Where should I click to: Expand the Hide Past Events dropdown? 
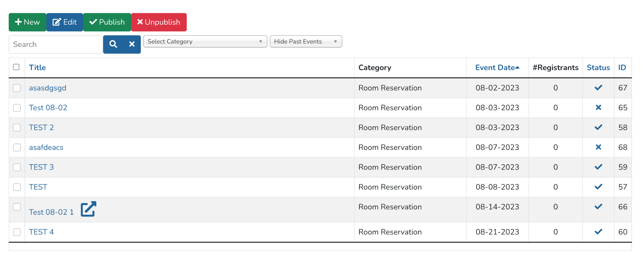[x=306, y=42]
